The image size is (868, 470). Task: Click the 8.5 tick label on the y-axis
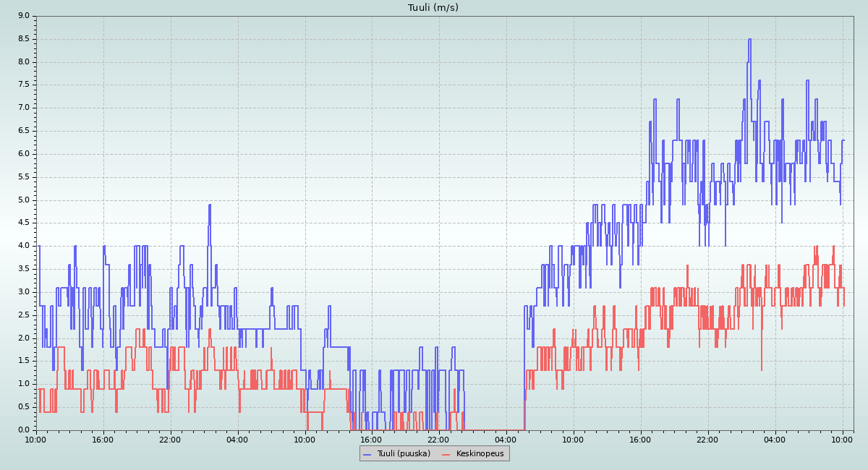point(23,39)
